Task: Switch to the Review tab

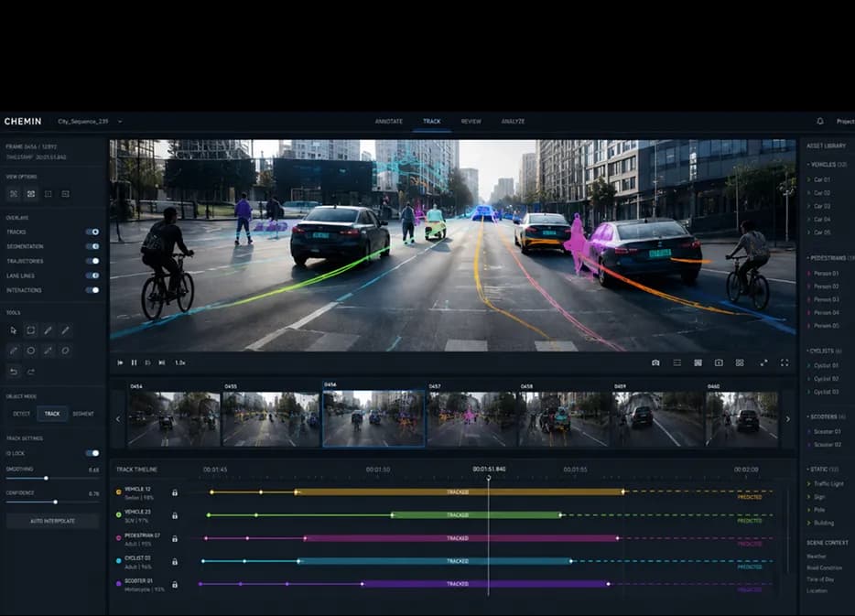Action: 471,122
